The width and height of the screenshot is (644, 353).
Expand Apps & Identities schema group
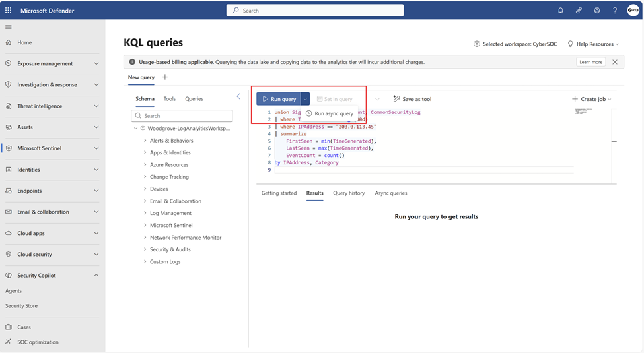click(145, 152)
